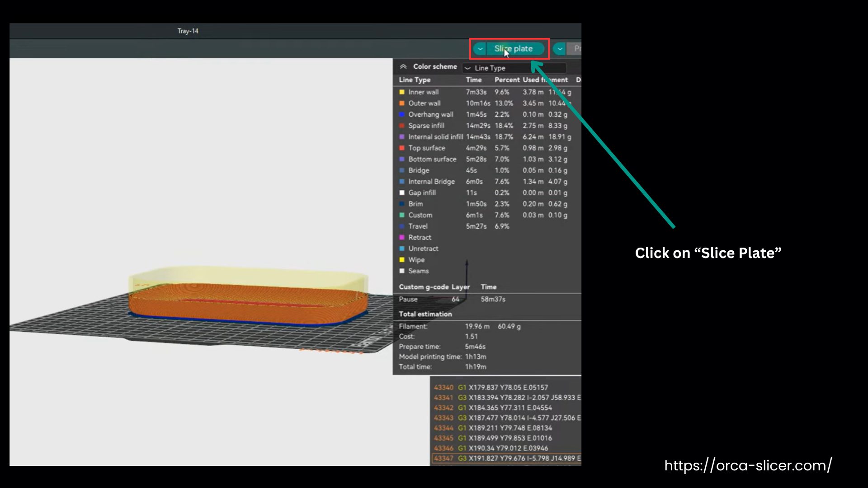Click prepare time value 5m46s
This screenshot has width=868, height=488.
point(475,347)
